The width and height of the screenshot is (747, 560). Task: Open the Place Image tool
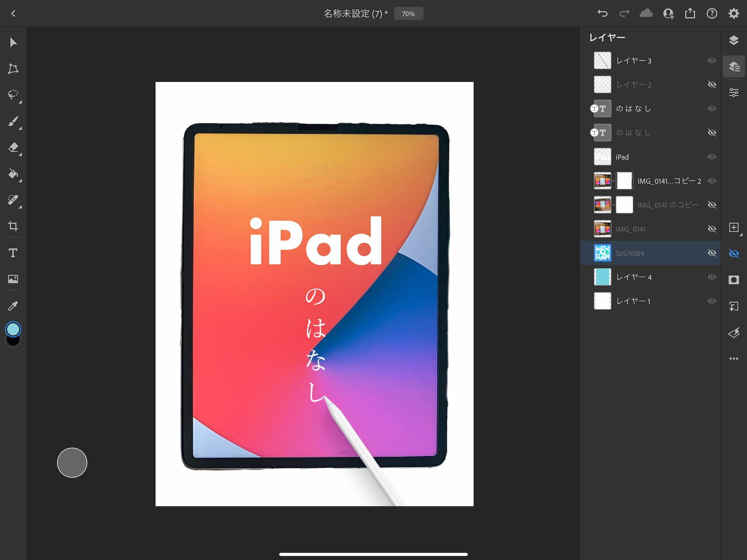pos(13,279)
